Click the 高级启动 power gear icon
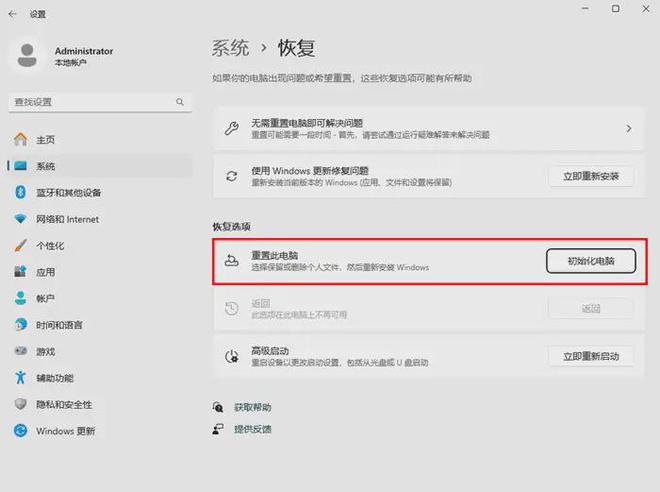Screen dimensions: 660x492 [232, 356]
